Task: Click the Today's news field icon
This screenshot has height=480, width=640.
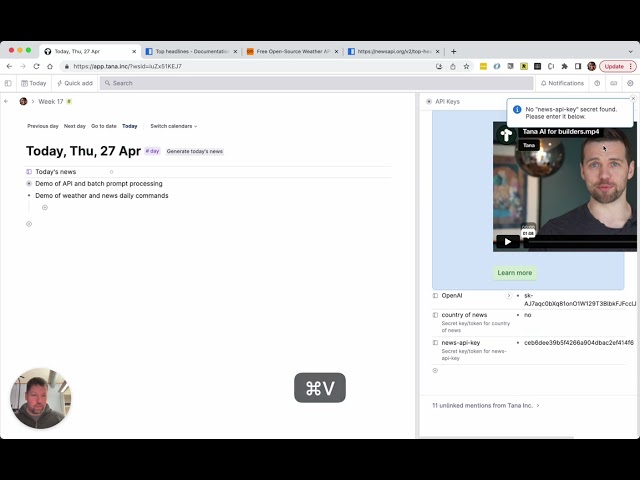Action: click(29, 172)
